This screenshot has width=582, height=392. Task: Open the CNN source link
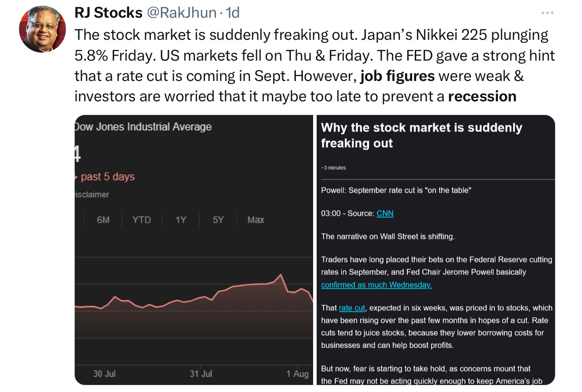coord(385,214)
